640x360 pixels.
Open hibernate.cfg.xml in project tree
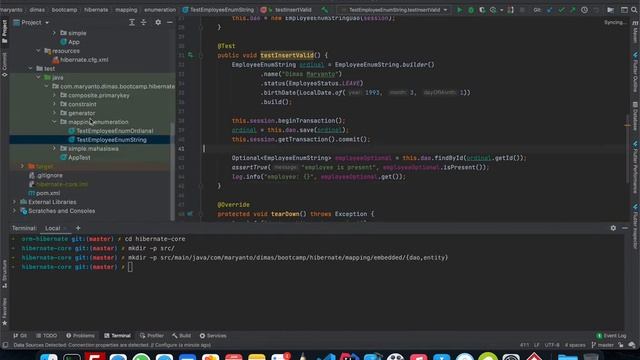(80, 60)
